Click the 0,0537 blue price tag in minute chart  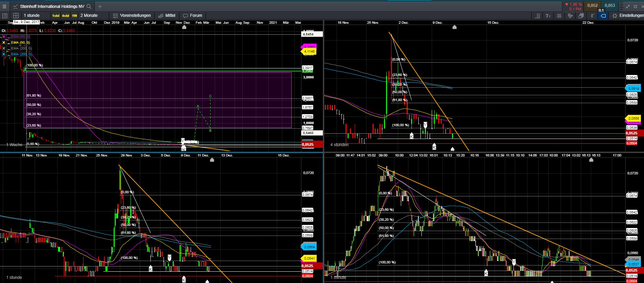coord(633,264)
